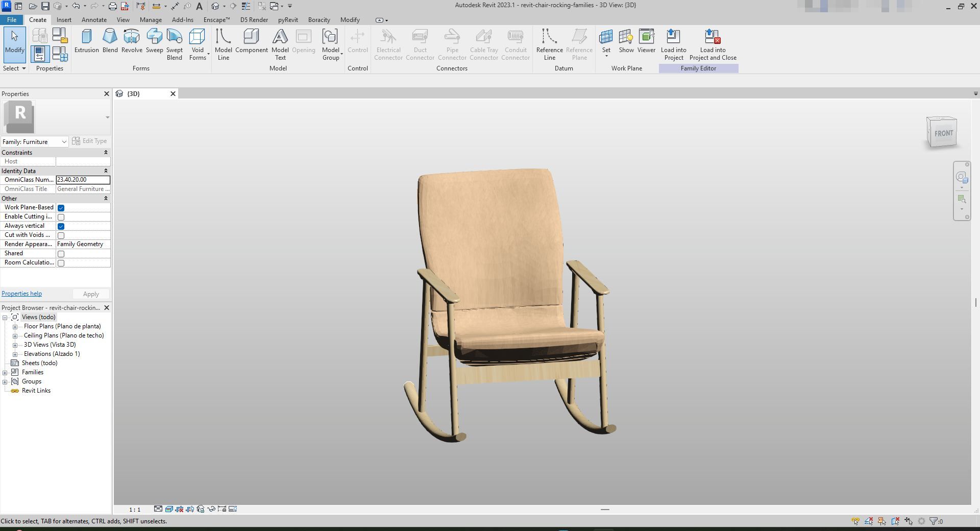This screenshot has width=980, height=531.
Task: Switch to the Insert ribbon tab
Action: click(64, 20)
